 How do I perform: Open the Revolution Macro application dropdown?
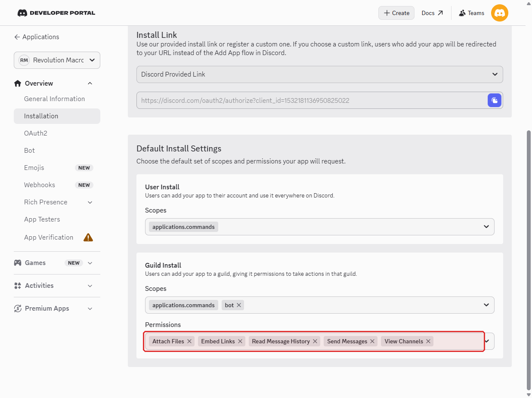pyautogui.click(x=57, y=60)
